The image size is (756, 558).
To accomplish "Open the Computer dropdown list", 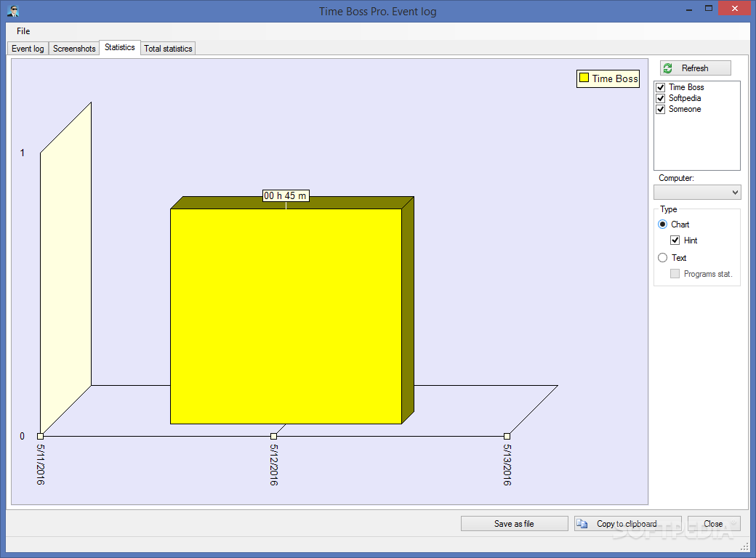I will pyautogui.click(x=696, y=193).
